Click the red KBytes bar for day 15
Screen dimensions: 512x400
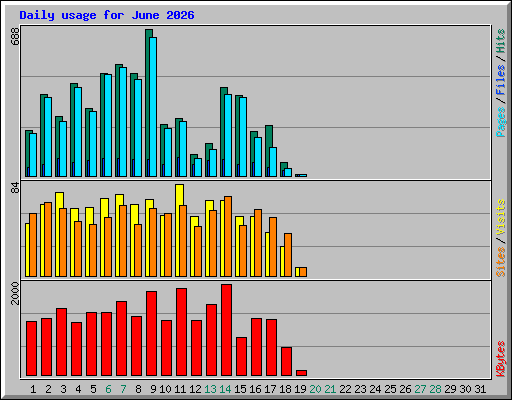pyautogui.click(x=241, y=356)
